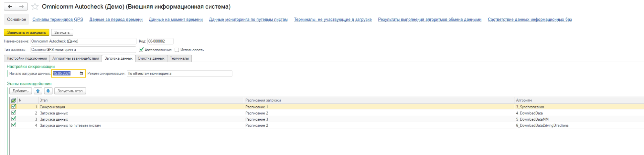
Task: Select Расписание 2 in the 6_DownloadDataDrivingDirections row
Action: pyautogui.click(x=379, y=125)
